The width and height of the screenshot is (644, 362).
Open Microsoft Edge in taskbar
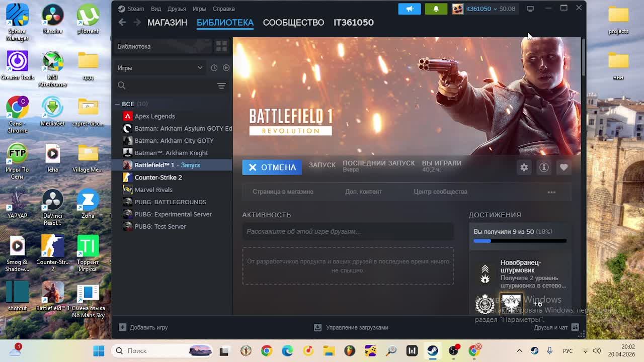tap(287, 350)
